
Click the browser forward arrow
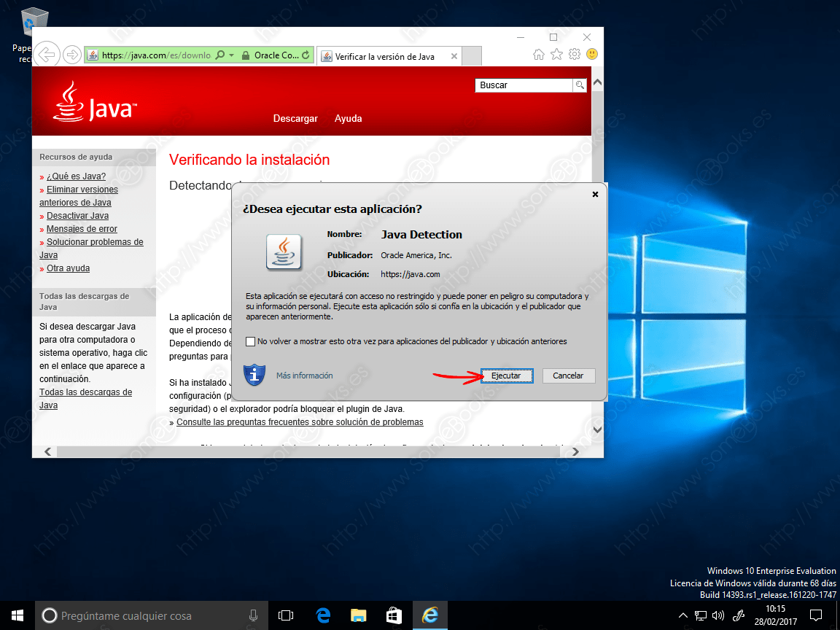[x=71, y=55]
